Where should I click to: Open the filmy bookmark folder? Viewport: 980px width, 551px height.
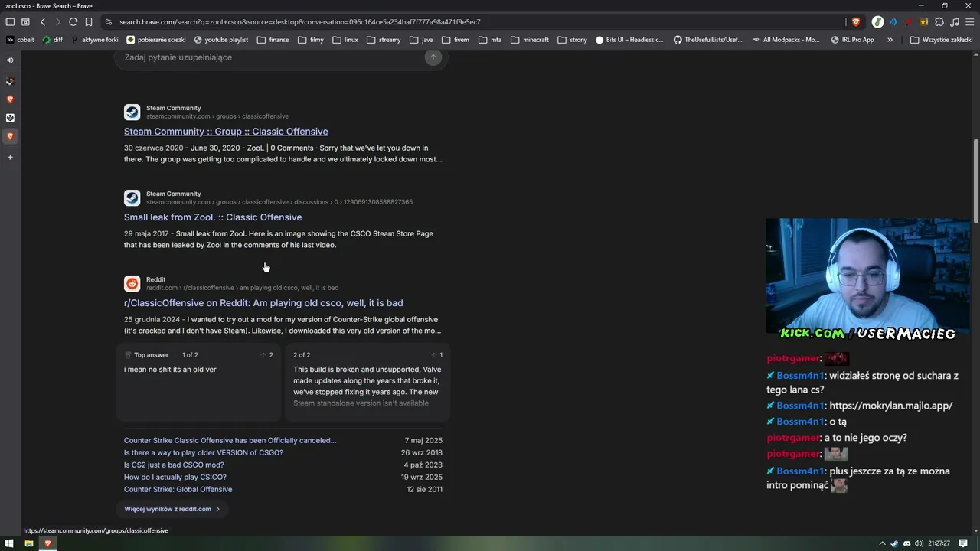(311, 40)
